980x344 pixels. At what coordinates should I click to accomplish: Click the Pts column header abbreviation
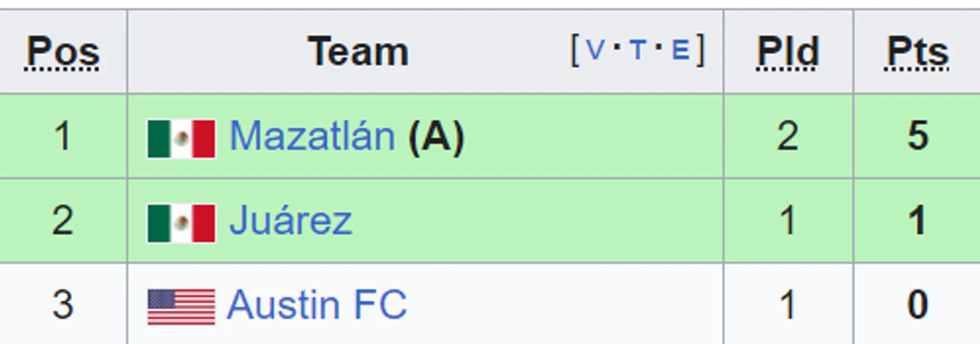point(918,52)
